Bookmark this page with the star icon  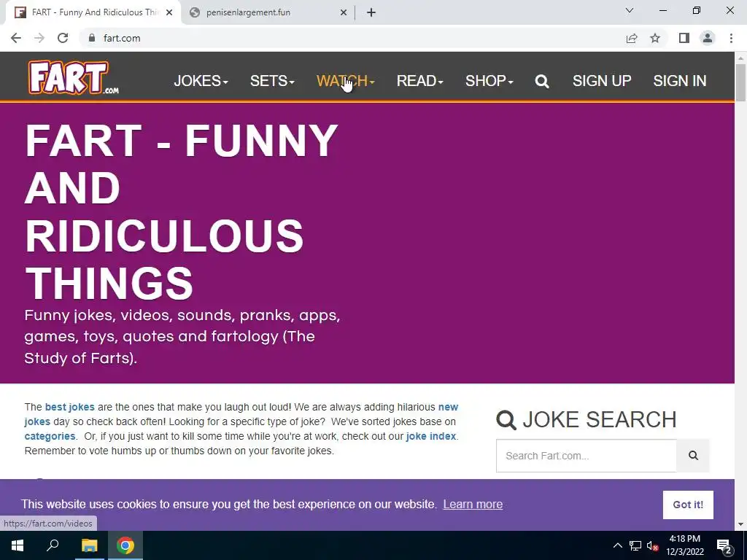pyautogui.click(x=655, y=38)
